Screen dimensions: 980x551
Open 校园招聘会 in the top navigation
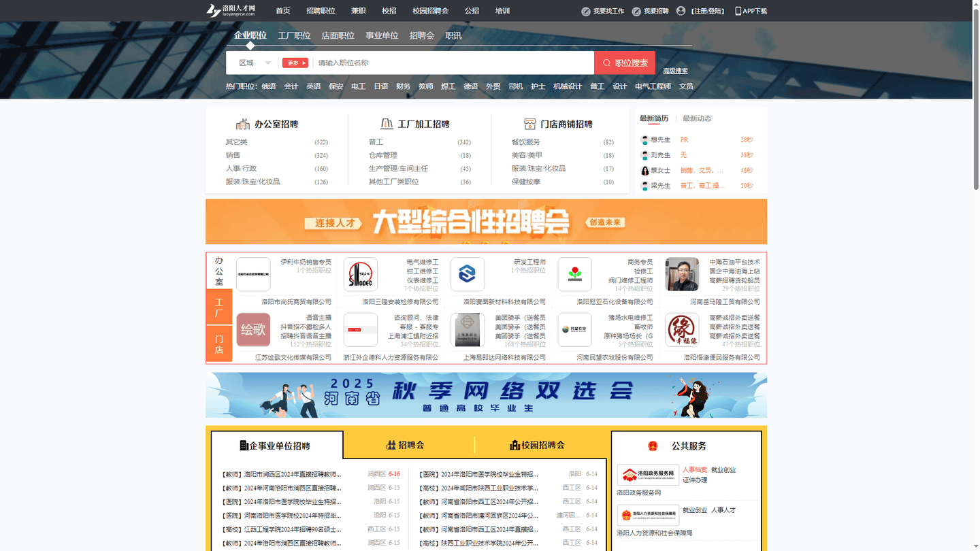430,11
